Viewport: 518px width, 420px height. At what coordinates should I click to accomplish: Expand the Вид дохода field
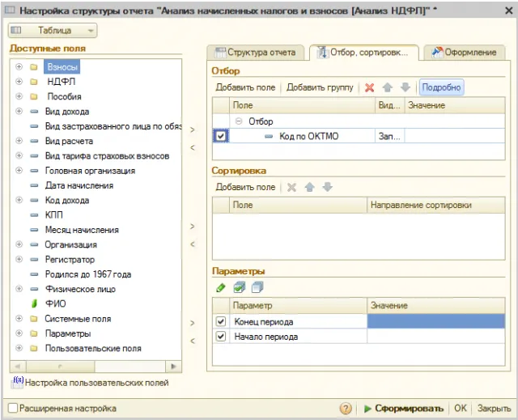[19, 111]
